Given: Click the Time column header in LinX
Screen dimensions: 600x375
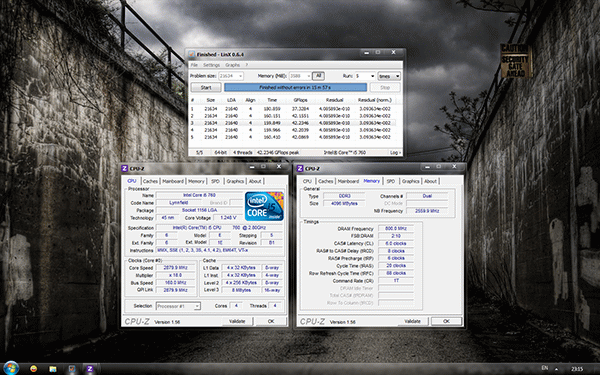Looking at the screenshot, I should [272, 100].
